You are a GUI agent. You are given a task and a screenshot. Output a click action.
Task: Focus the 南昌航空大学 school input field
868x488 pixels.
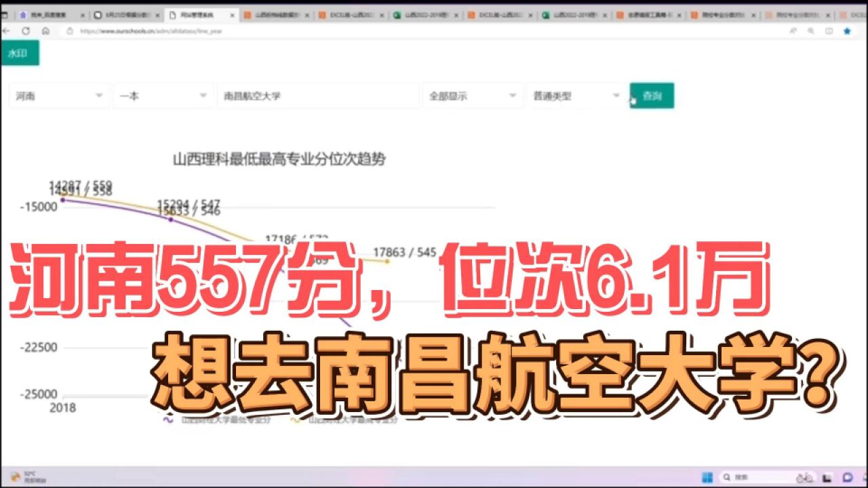tap(318, 96)
